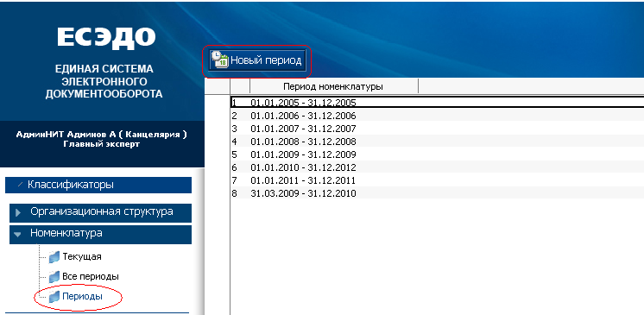Screen dimensions: 644x315
Task: Click folder icon next to Периоды
Action: [x=54, y=297]
